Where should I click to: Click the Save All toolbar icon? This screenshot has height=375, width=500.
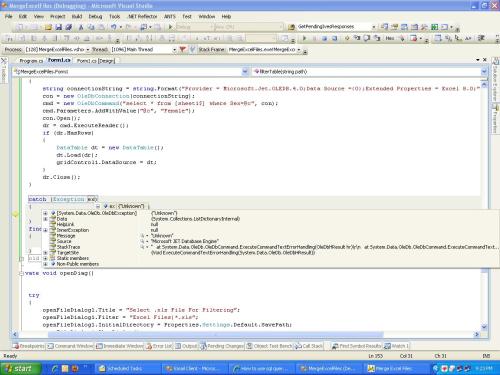coord(69,27)
